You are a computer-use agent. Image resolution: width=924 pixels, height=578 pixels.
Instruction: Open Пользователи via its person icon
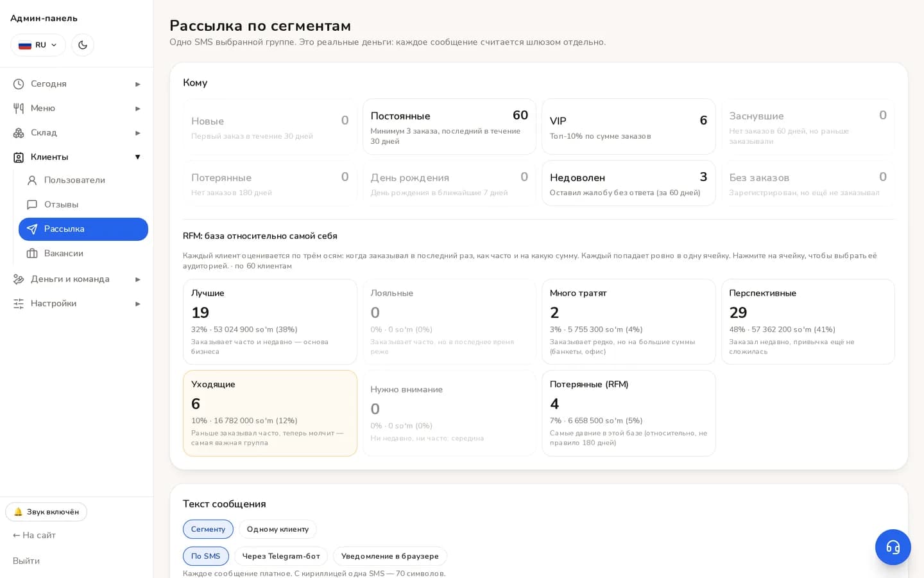tap(32, 180)
